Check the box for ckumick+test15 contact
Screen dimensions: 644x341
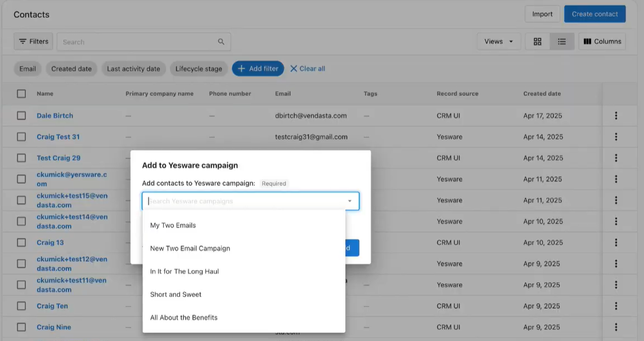21,200
